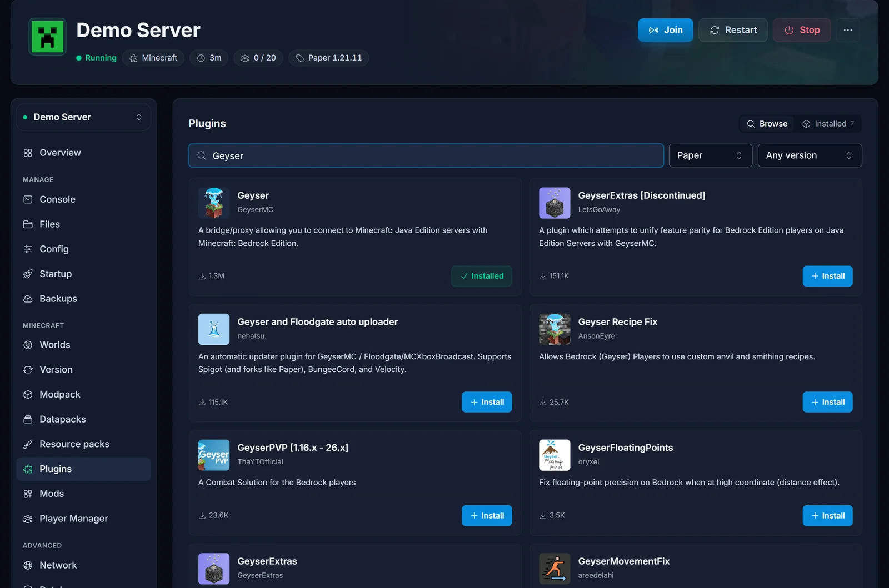Click the GeyserPVP plugin icon
This screenshot has width=889, height=588.
point(214,455)
